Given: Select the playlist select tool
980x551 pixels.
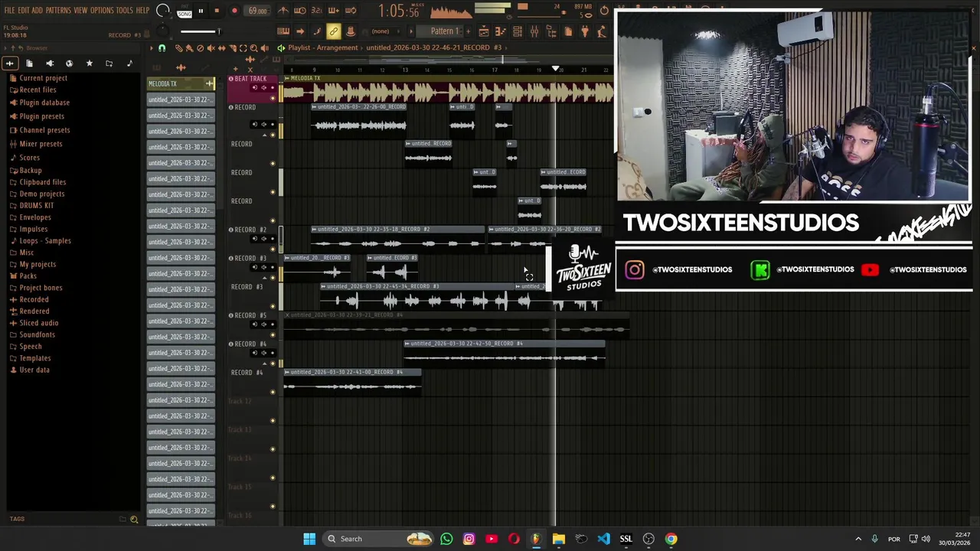Looking at the screenshot, I should [x=243, y=48].
